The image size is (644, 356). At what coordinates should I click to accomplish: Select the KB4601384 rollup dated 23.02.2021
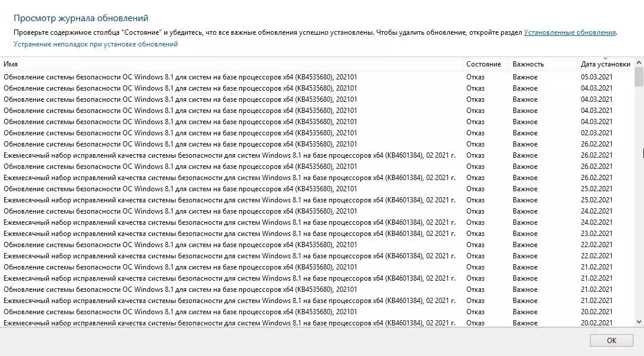click(x=317, y=233)
